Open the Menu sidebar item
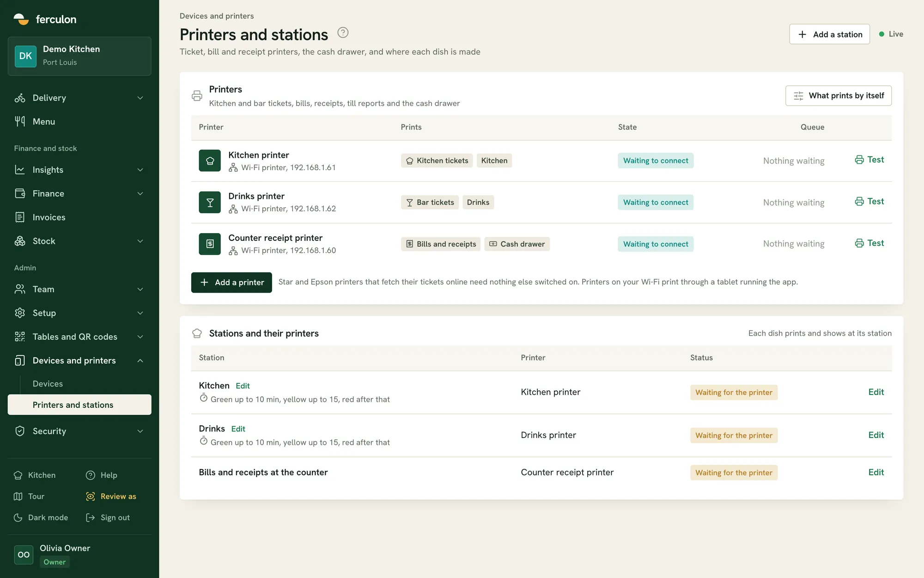 pyautogui.click(x=79, y=122)
